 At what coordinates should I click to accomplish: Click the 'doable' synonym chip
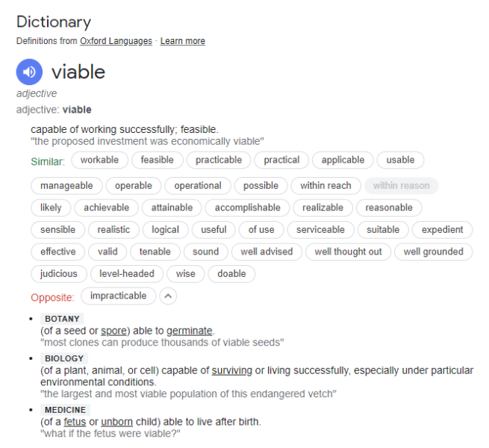pos(231,274)
